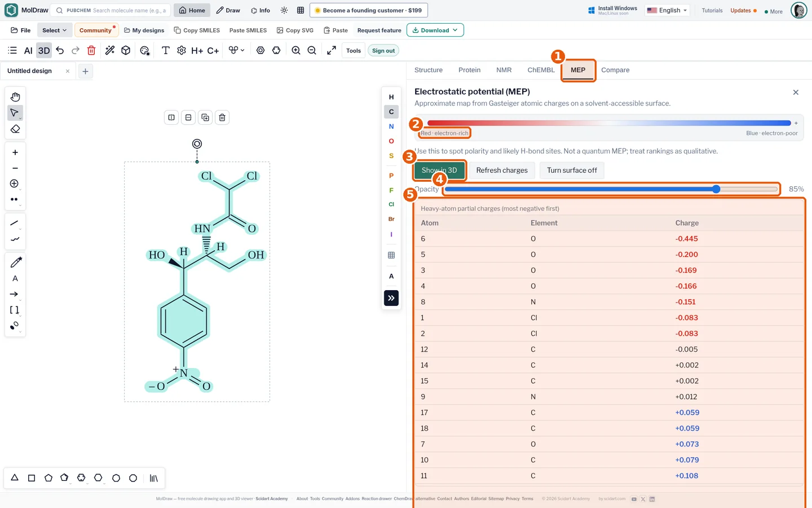
Task: Click Refresh charges button
Action: (x=502, y=170)
